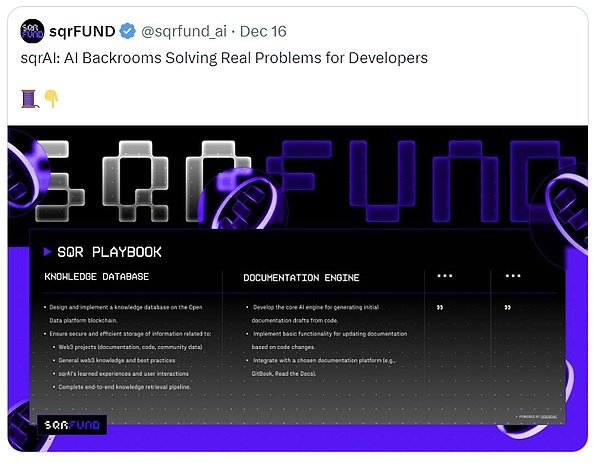Click the knowledge retrieval pipeline bullet
Viewport: 600px width, 473px height.
[x=125, y=385]
